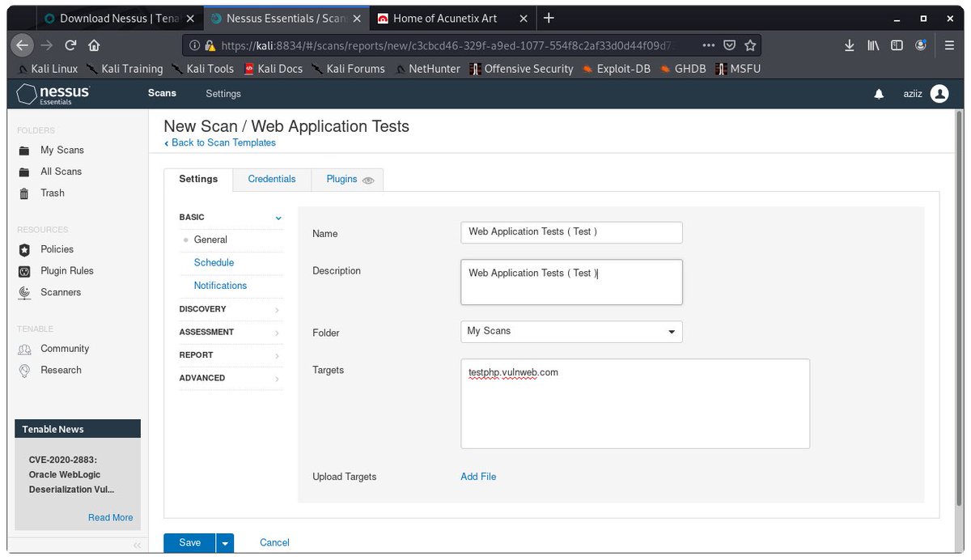Click the scan Name input field
Screen dimensions: 971x560
571,232
